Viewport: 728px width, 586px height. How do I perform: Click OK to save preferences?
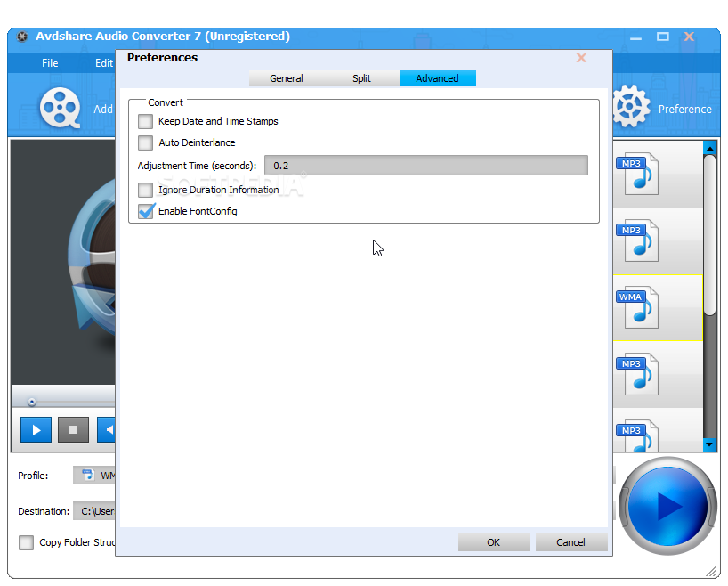[494, 542]
